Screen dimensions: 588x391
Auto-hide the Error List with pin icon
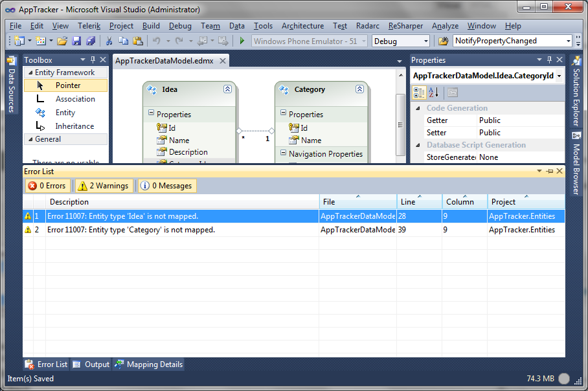(550, 172)
